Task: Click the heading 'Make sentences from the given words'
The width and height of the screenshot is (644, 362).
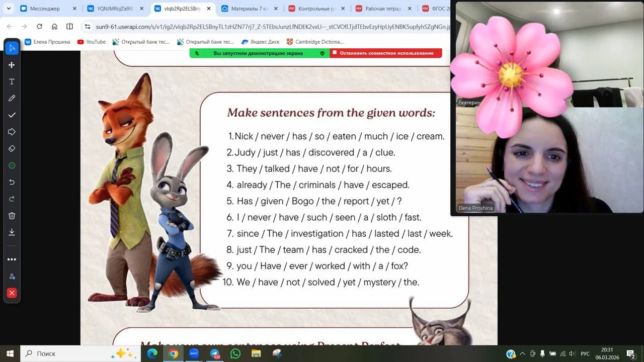Action: [331, 113]
